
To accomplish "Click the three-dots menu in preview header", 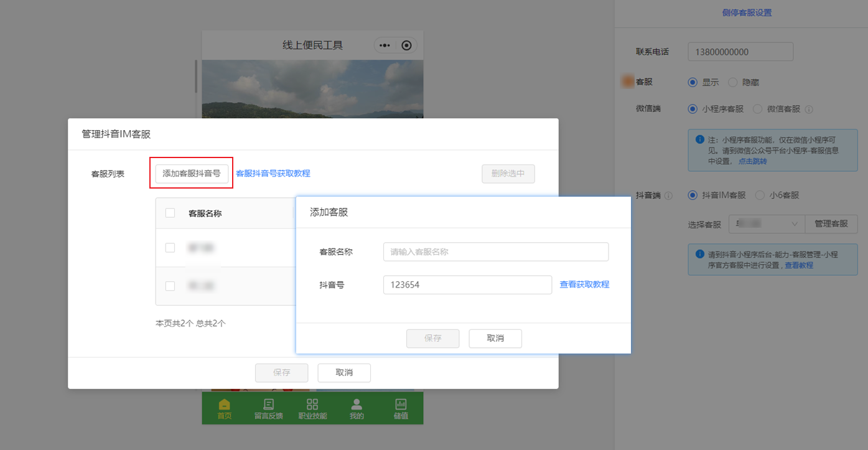I will (x=385, y=45).
